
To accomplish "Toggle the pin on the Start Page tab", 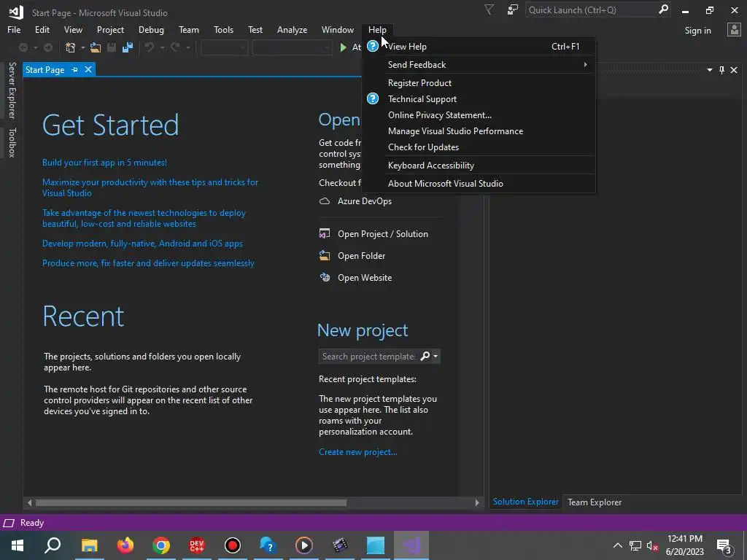I will point(74,69).
